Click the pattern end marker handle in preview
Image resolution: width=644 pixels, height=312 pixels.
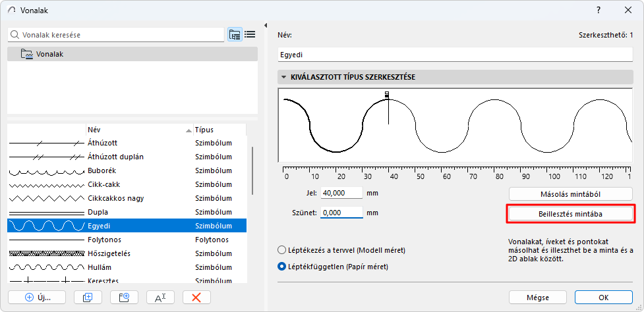pyautogui.click(x=386, y=95)
